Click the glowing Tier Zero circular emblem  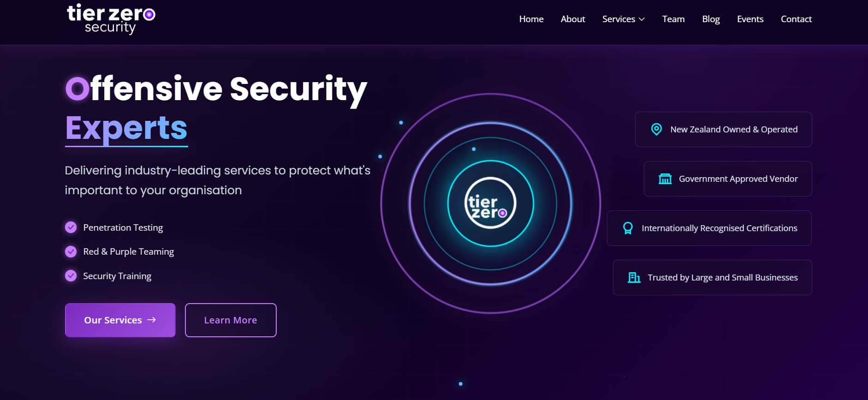click(x=490, y=203)
